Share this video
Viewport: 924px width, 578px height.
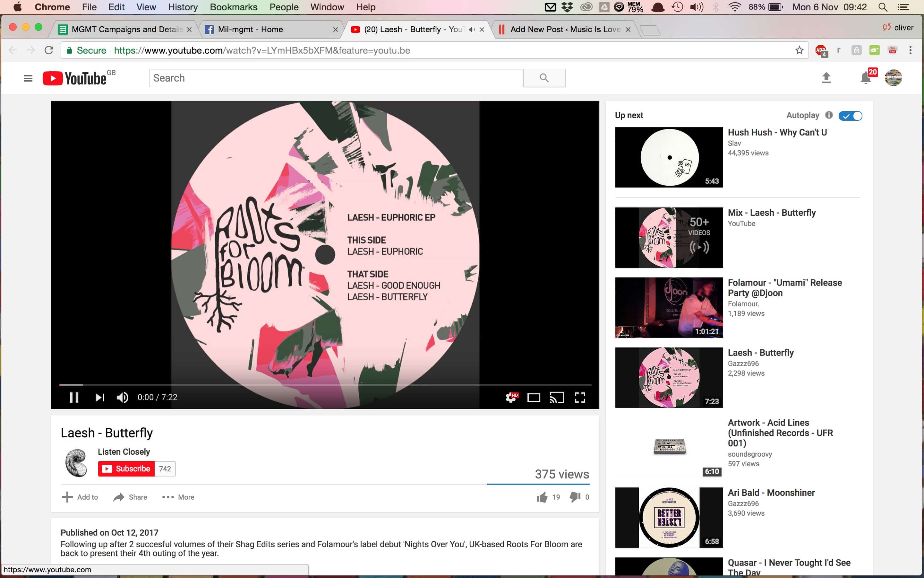130,497
